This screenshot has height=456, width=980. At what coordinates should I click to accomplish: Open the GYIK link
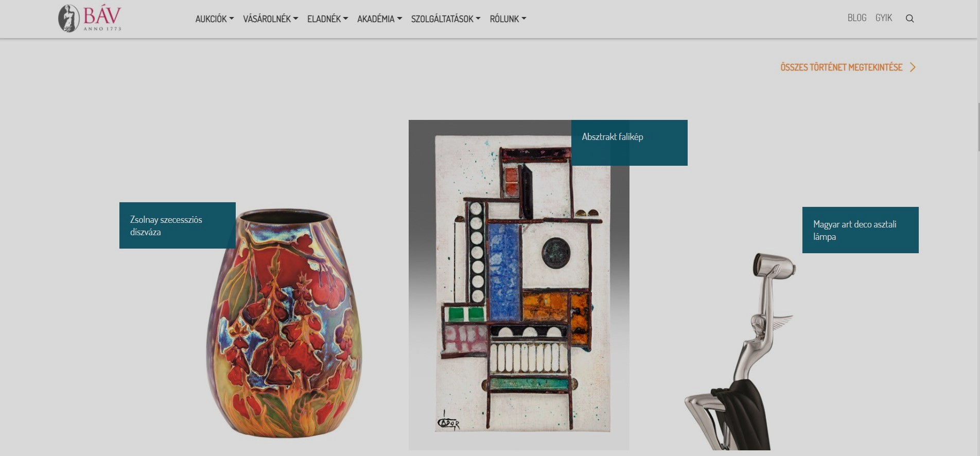coord(884,18)
